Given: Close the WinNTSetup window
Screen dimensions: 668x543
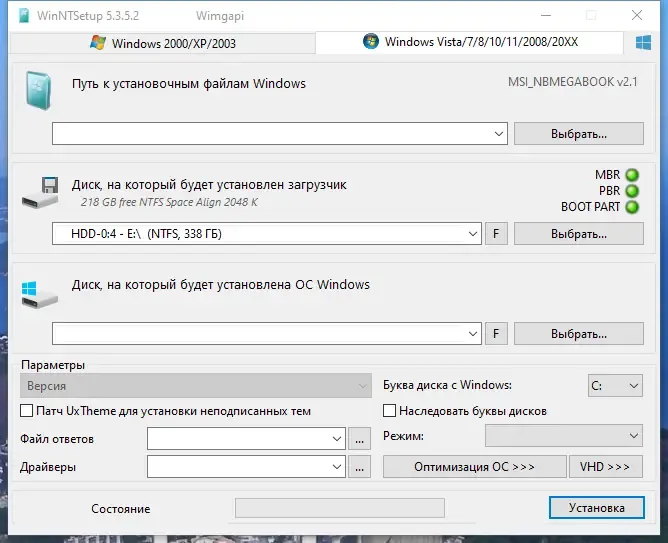Looking at the screenshot, I should pos(636,15).
